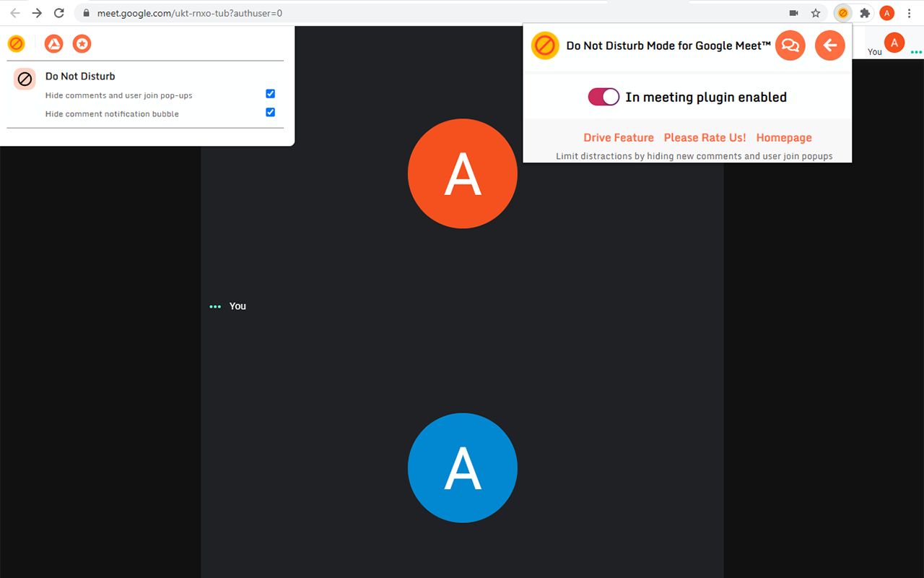Click the Do Not Disturb extension toolbar icon

point(842,13)
